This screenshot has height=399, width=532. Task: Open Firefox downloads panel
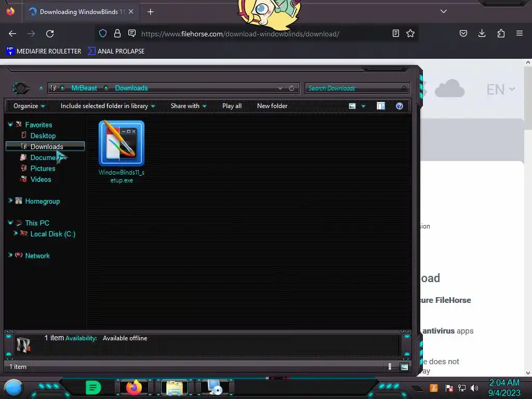(x=482, y=33)
